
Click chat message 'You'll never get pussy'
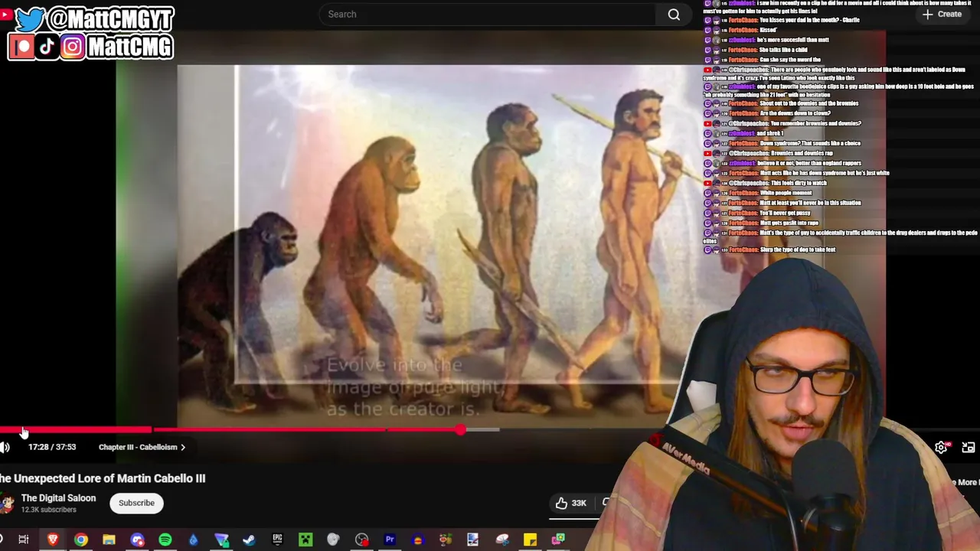click(785, 213)
